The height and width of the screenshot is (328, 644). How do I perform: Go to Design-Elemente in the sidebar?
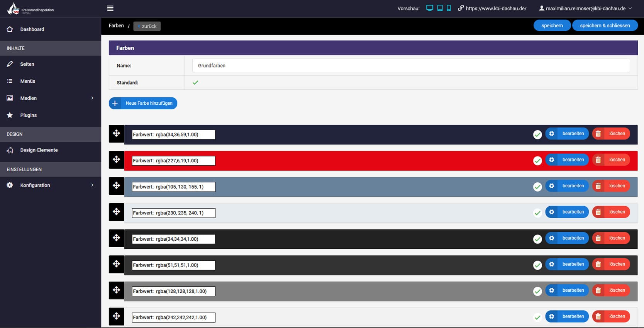click(x=39, y=150)
